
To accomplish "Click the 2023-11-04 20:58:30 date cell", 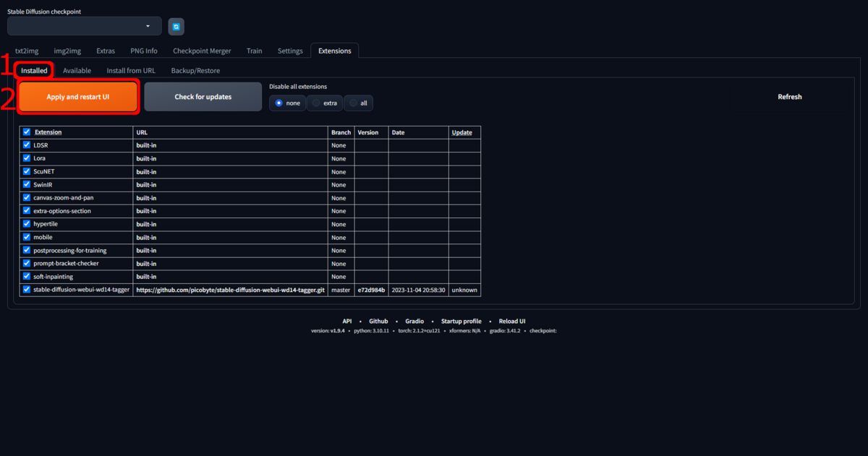I will tap(418, 290).
